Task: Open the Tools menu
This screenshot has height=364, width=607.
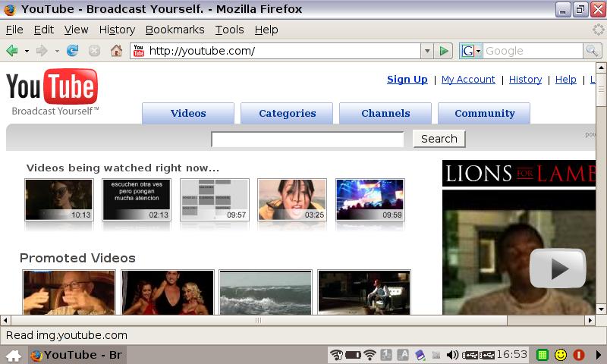Action: pos(230,30)
